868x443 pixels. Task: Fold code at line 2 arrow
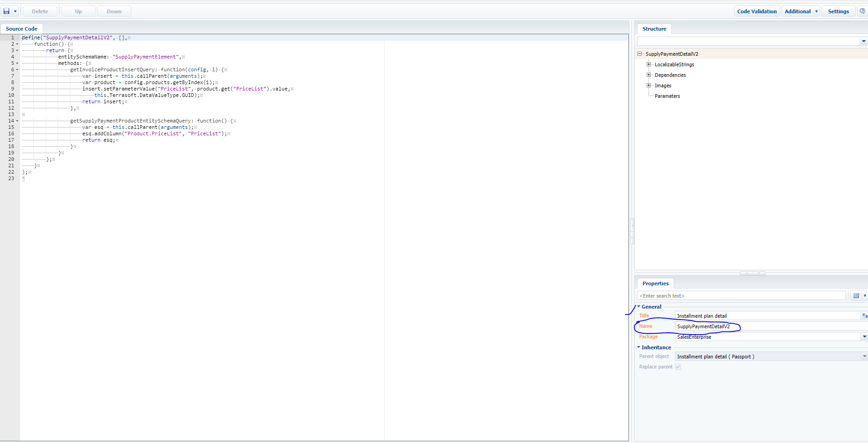point(17,44)
